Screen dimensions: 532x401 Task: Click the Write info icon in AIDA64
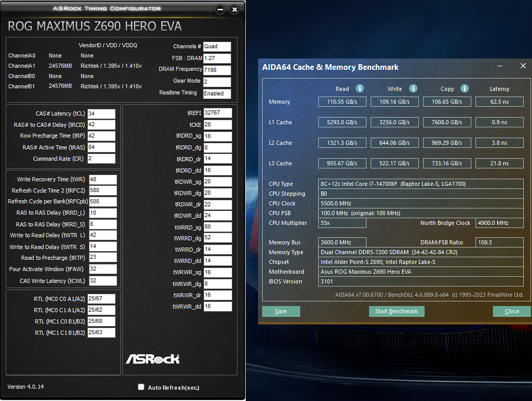[x=413, y=88]
